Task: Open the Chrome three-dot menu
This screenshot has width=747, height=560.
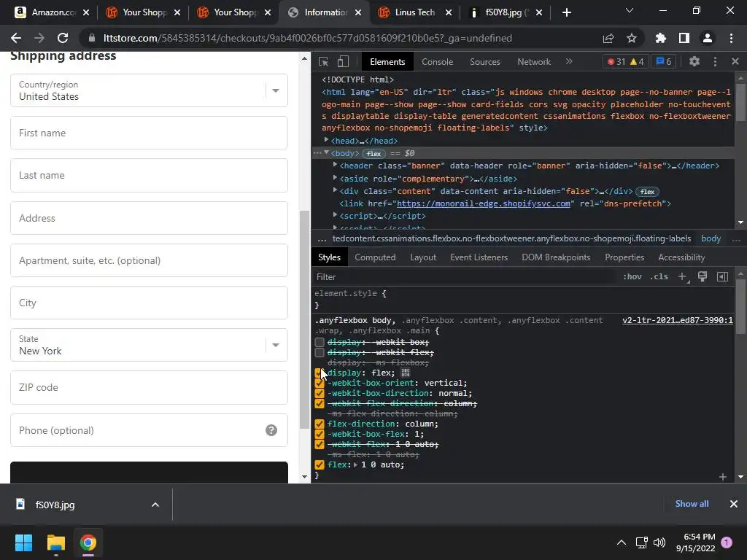Action: 731,38
